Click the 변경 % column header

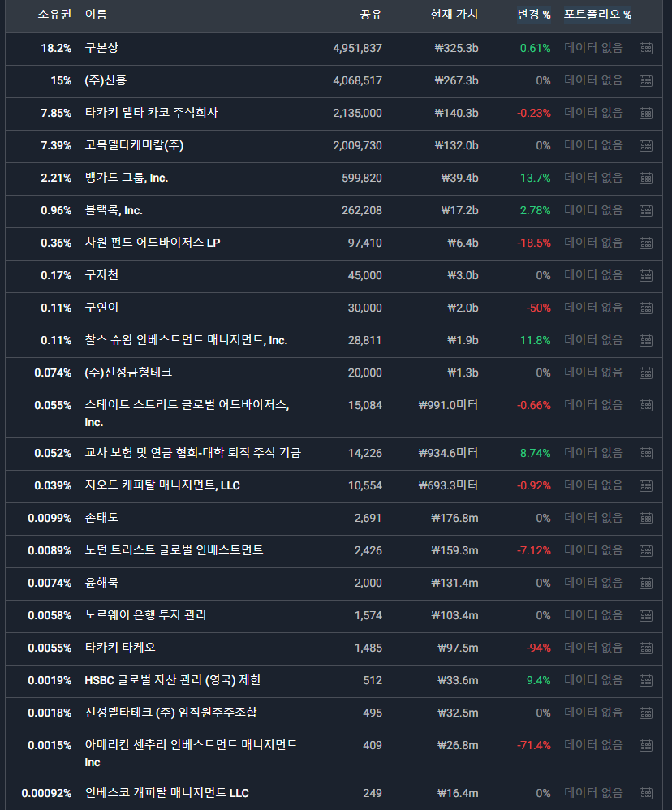(533, 15)
